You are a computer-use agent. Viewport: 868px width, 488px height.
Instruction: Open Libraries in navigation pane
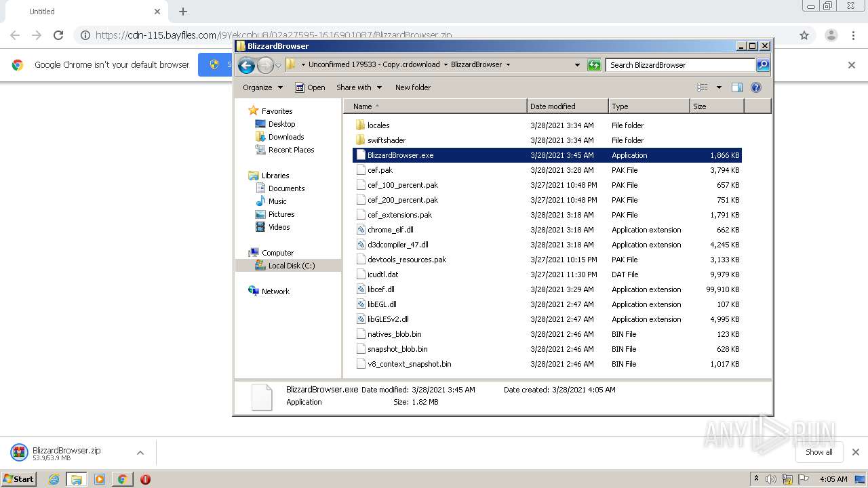(275, 176)
